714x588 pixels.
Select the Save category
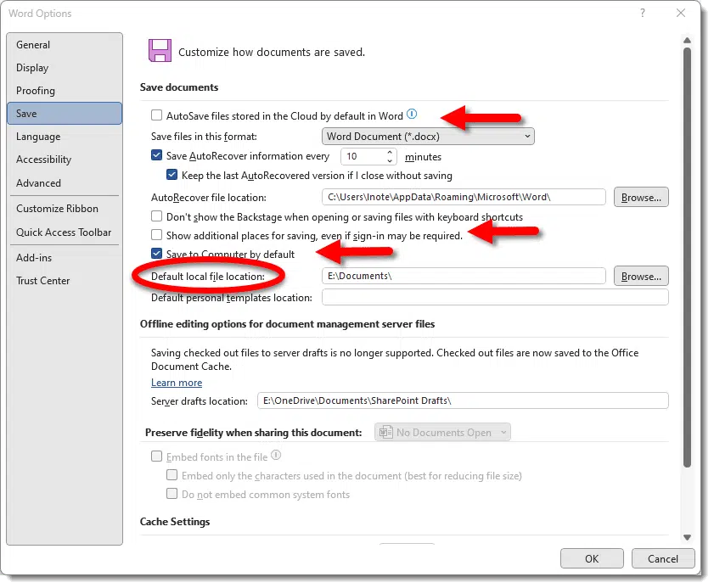coord(65,114)
